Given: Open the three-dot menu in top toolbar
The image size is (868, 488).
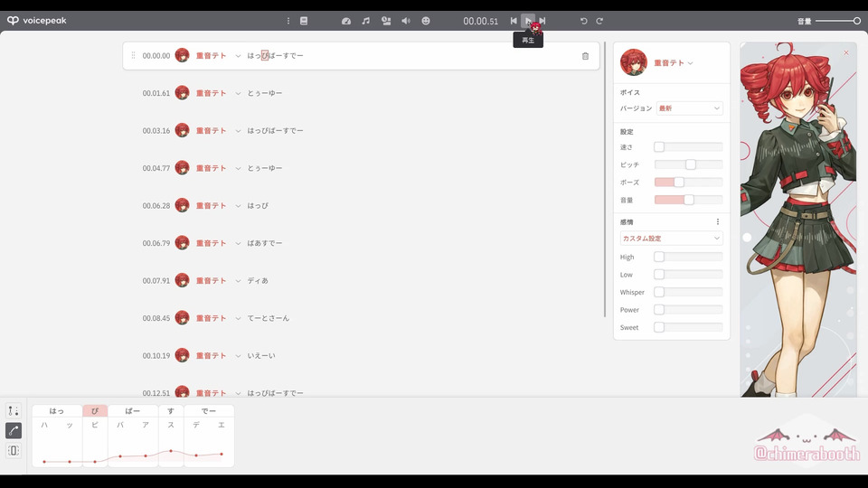Looking at the screenshot, I should pyautogui.click(x=288, y=21).
